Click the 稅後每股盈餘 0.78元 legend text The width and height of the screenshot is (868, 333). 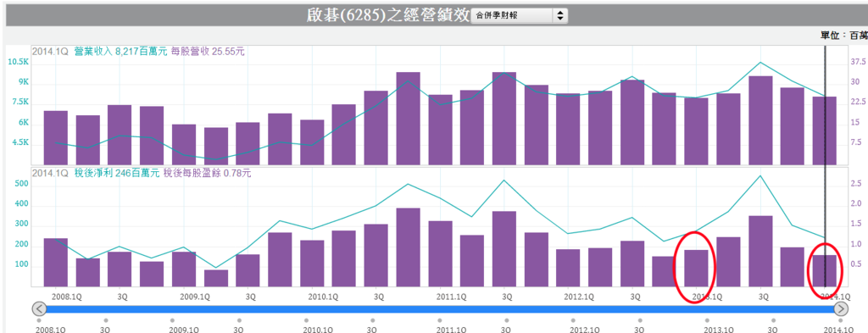point(207,173)
